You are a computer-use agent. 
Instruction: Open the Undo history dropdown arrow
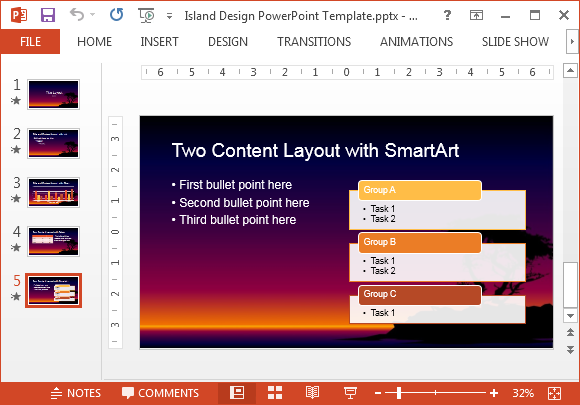93,15
